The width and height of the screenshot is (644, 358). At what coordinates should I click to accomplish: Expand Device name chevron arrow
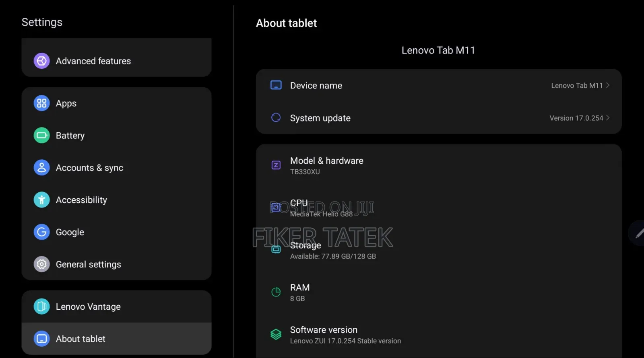[x=608, y=85]
